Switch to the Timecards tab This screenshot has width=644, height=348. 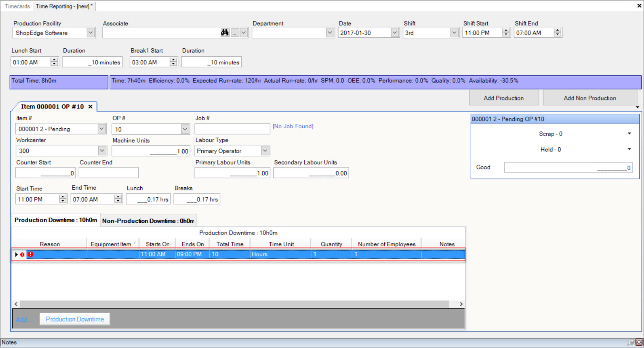click(17, 6)
